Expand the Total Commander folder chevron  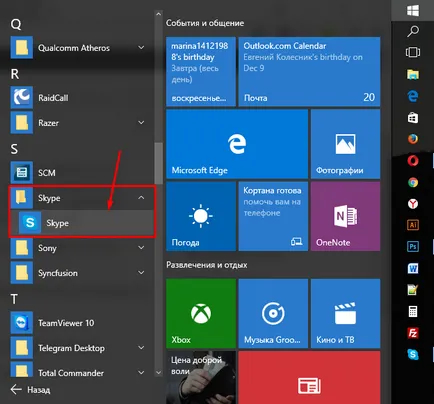point(141,373)
